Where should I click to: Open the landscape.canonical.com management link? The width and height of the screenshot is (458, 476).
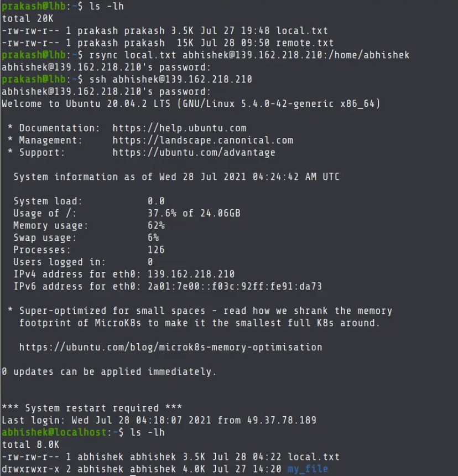tap(202, 140)
